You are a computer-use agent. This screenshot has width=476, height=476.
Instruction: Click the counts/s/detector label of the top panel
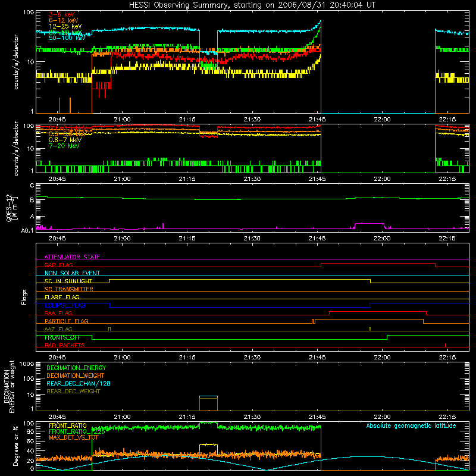[16, 62]
